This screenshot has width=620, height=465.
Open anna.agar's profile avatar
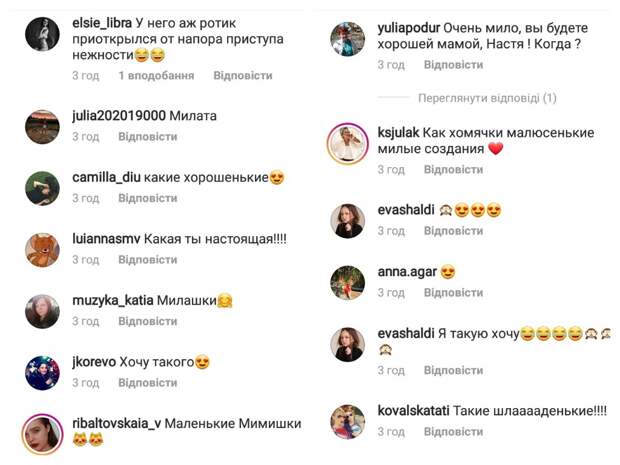click(x=348, y=283)
